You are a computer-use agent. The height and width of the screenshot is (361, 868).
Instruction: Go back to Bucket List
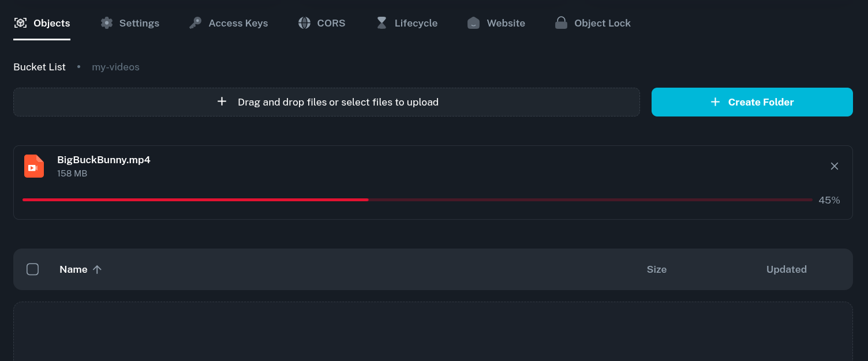[39, 67]
